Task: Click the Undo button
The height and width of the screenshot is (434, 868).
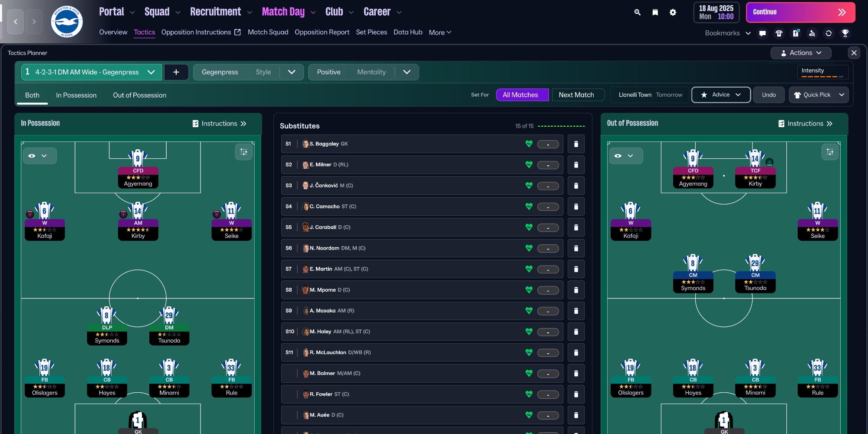Action: click(768, 95)
